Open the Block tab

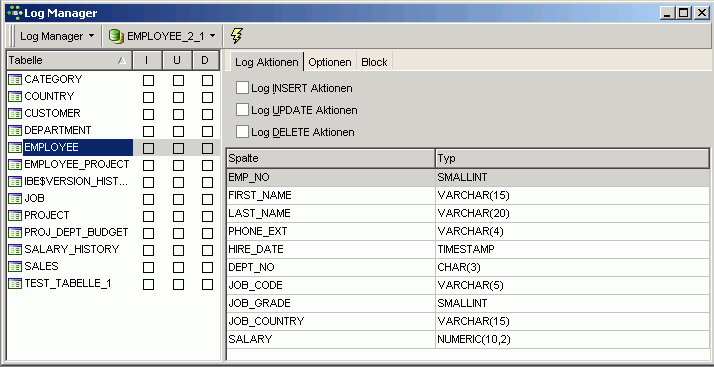click(x=374, y=62)
